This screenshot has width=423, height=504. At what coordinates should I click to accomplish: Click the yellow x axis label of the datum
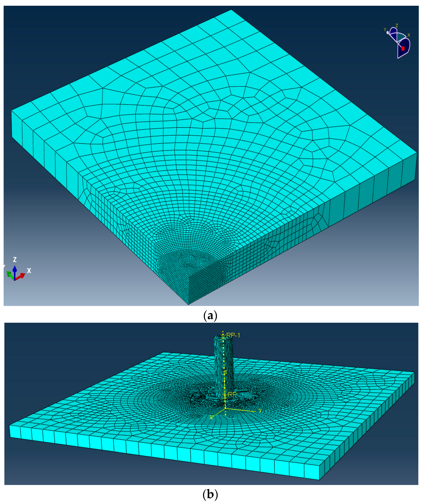[x=211, y=417]
